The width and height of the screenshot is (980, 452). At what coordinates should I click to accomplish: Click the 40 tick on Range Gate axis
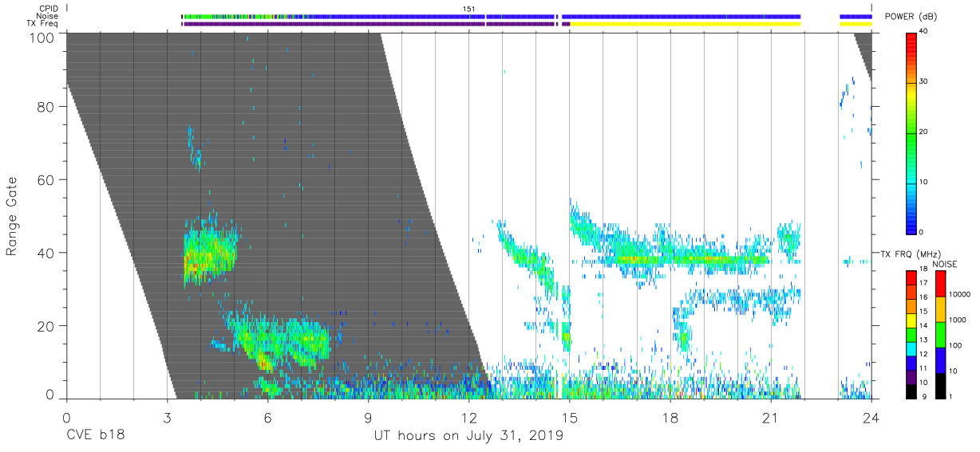(x=46, y=253)
